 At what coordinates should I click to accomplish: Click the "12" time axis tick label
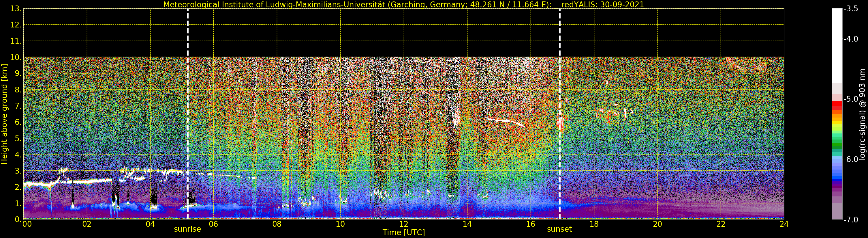click(x=404, y=224)
